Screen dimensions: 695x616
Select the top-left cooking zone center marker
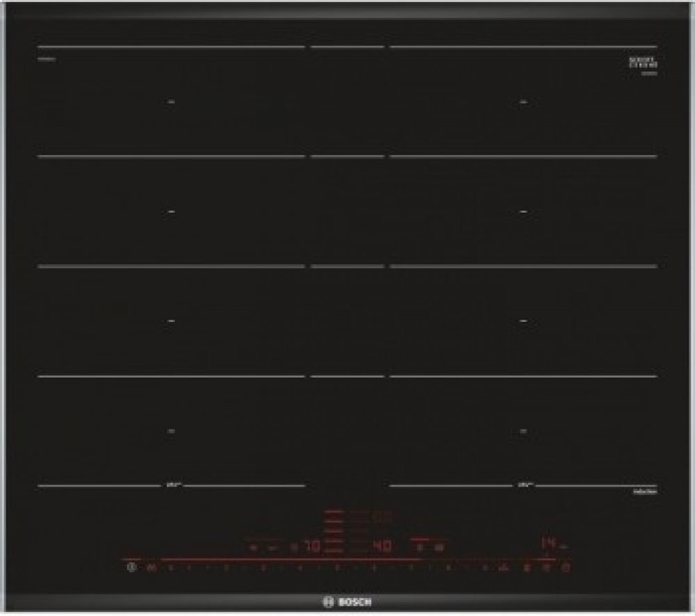pos(171,102)
